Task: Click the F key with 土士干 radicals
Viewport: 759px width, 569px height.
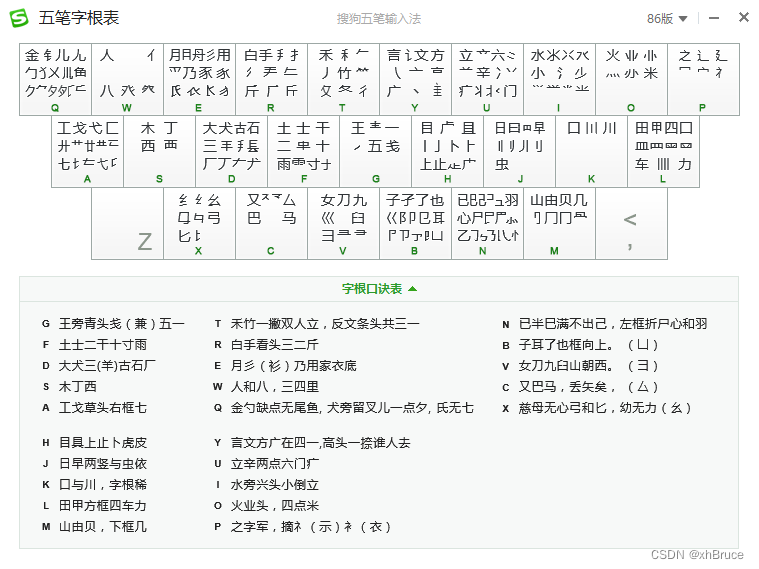Action: coord(304,152)
